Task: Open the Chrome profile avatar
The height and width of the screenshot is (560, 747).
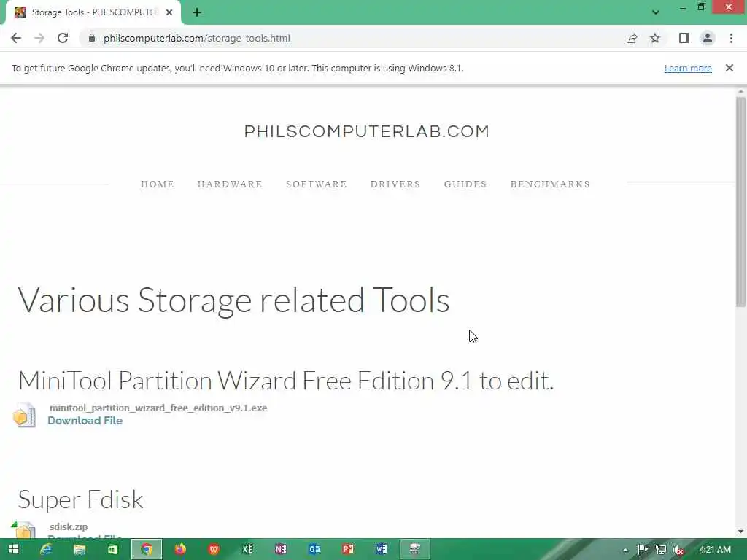Action: click(x=708, y=38)
